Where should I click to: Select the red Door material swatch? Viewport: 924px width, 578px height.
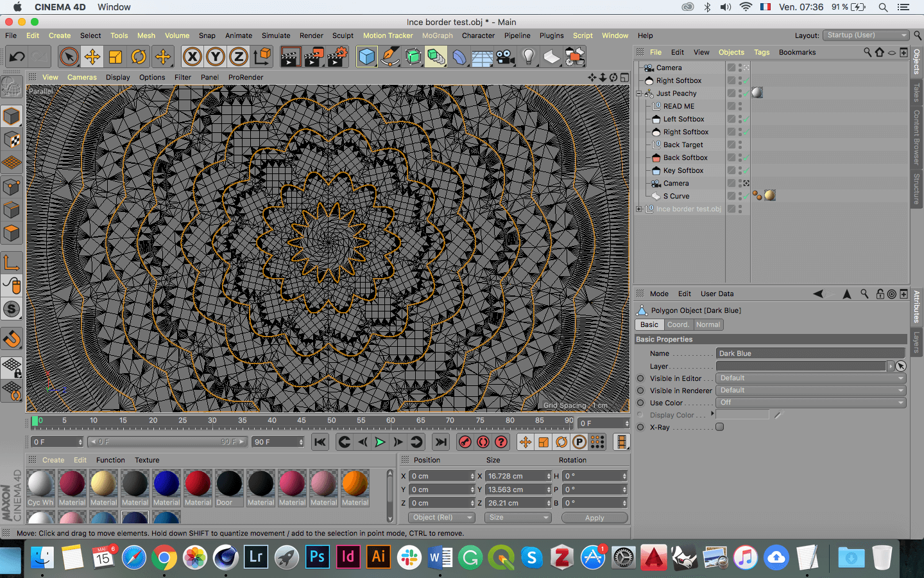229,488
